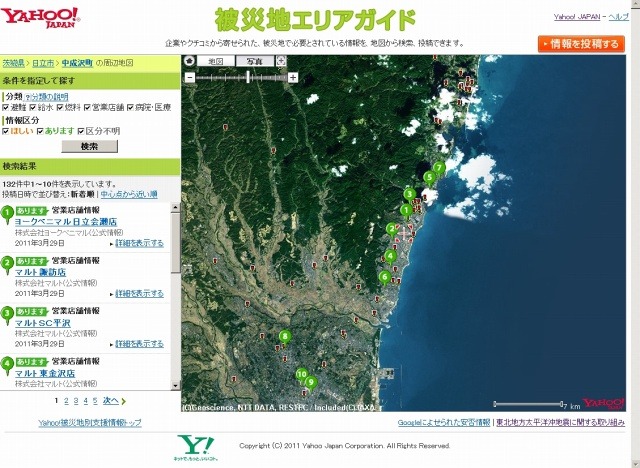Viewport: 640px width, 468px height.
Task: Go to results page 4
Action: [86, 401]
